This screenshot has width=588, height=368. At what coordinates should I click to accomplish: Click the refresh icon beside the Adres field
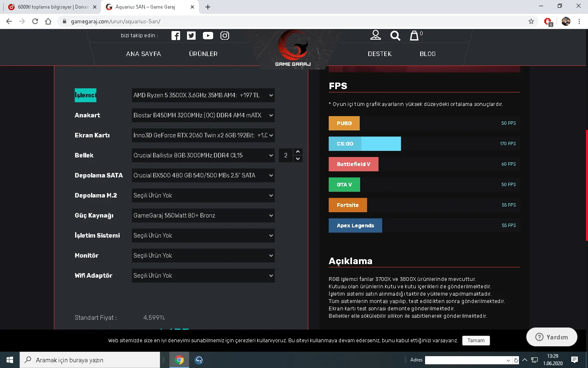tap(516, 360)
